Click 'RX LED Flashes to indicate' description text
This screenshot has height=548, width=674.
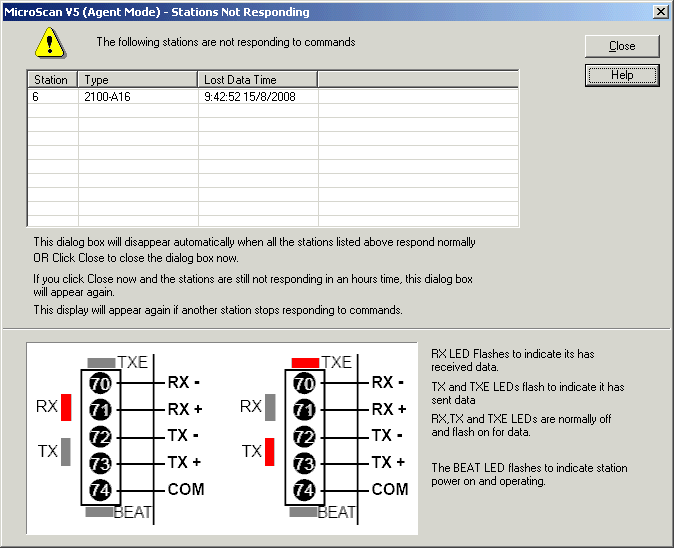click(513, 361)
